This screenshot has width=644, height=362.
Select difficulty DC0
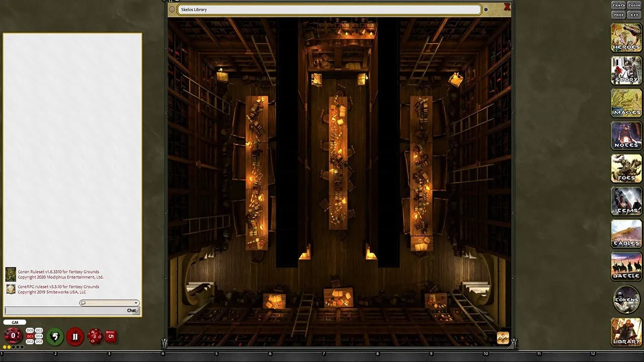pos(30,330)
